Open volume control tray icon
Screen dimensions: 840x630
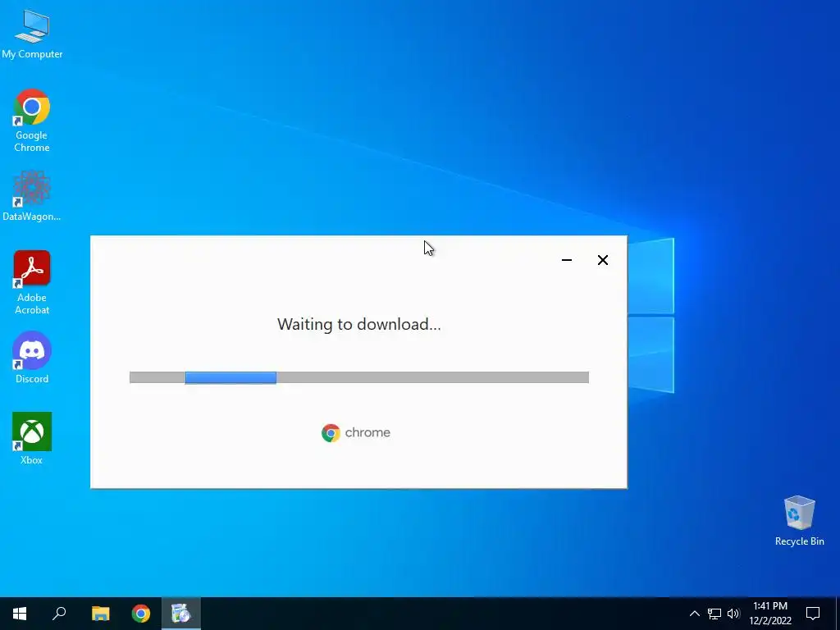[x=733, y=614]
